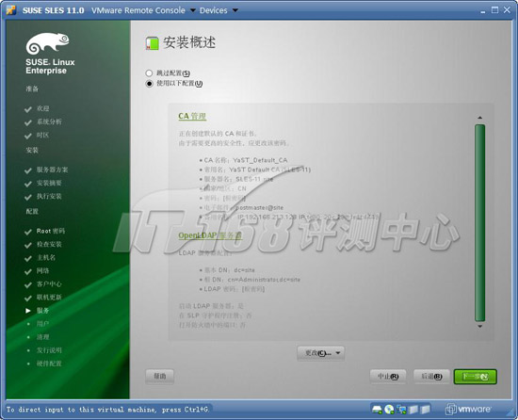Click the Back (B) button
This screenshot has height=420, width=518.
pos(431,376)
